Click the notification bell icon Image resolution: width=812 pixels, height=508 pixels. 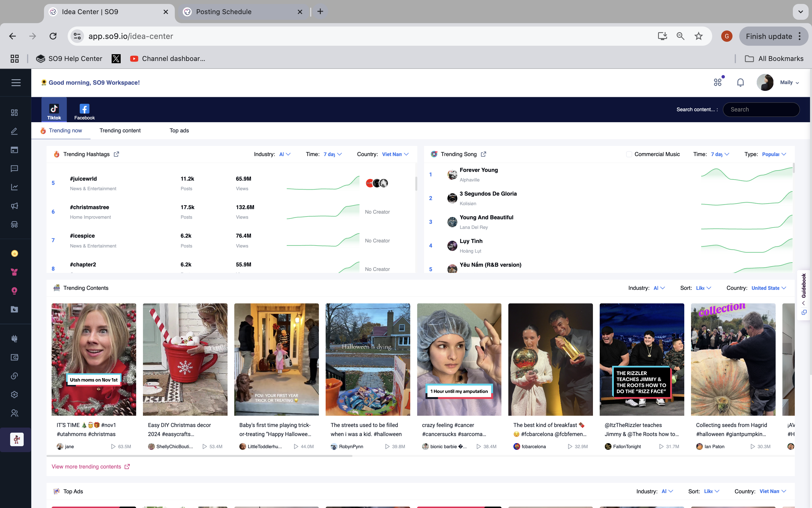(x=741, y=82)
